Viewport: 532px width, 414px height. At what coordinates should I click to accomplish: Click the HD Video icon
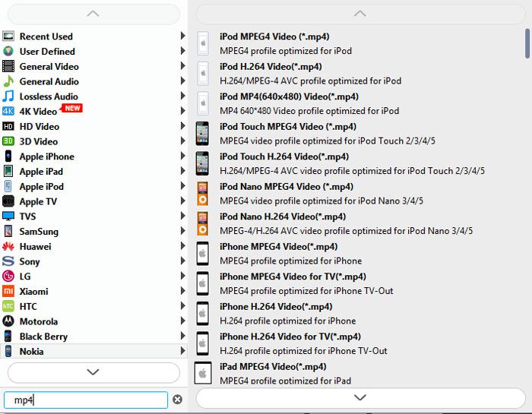pos(8,126)
